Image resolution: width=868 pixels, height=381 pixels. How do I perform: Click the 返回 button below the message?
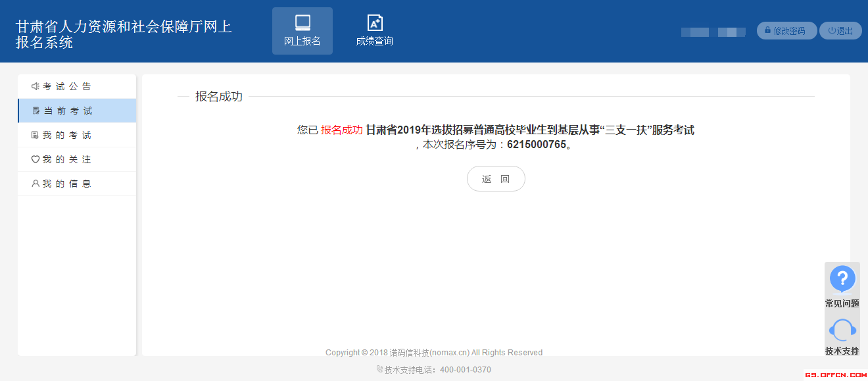[496, 178]
